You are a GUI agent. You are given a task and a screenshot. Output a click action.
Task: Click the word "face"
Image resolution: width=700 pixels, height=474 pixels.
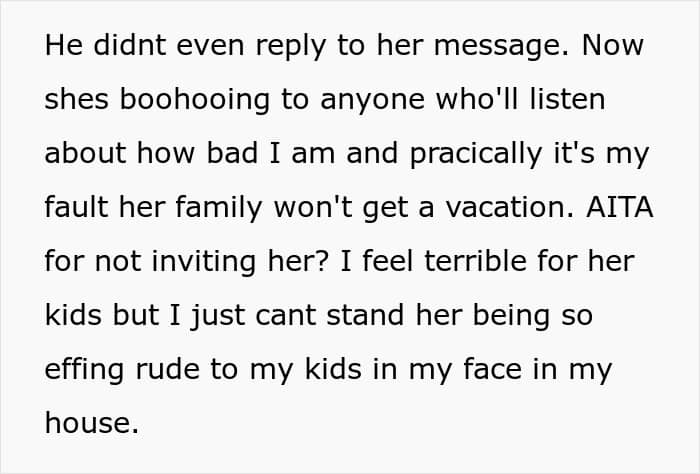492,369
